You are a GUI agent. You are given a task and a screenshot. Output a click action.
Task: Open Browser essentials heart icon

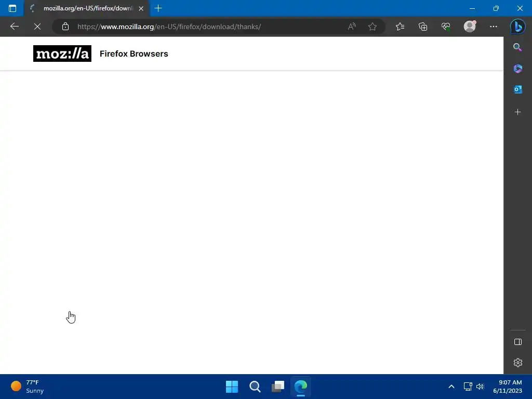click(x=445, y=26)
